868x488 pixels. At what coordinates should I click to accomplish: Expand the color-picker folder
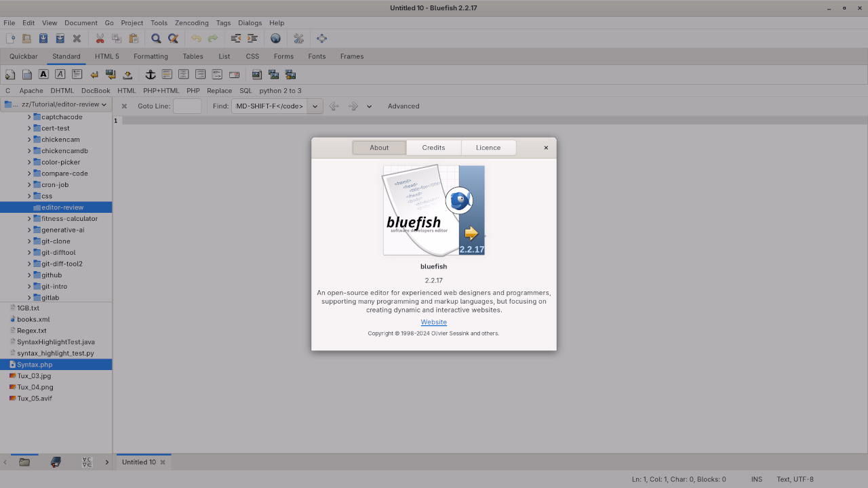pyautogui.click(x=29, y=162)
